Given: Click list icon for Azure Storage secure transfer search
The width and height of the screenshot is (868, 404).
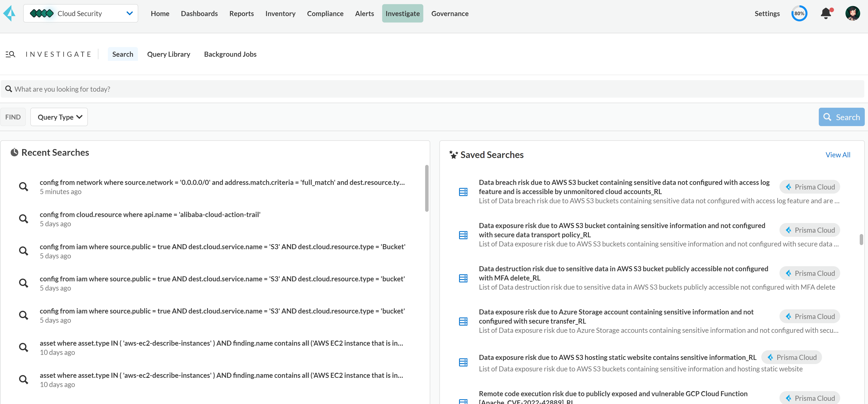Looking at the screenshot, I should click(x=463, y=322).
